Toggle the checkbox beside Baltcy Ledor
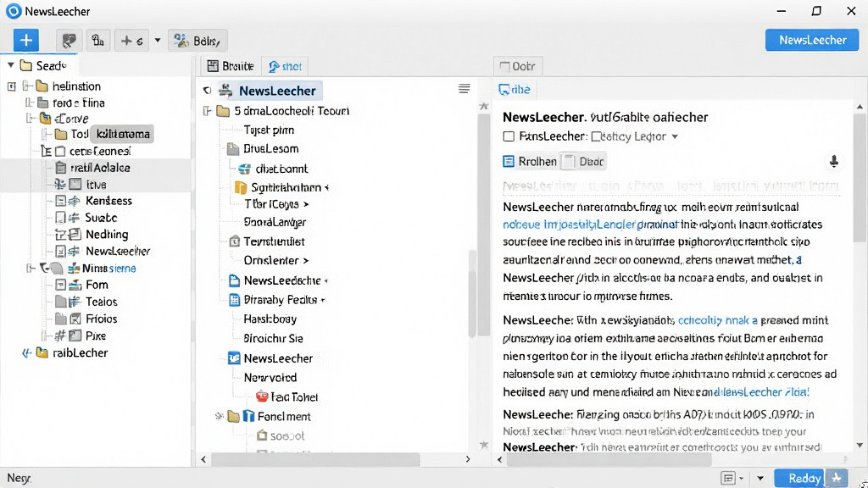Image resolution: width=868 pixels, height=488 pixels. coord(596,136)
